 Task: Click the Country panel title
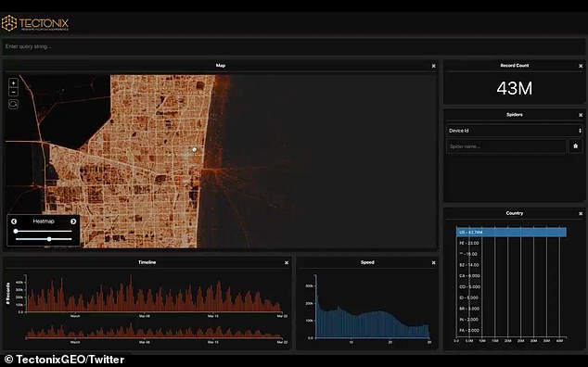514,213
